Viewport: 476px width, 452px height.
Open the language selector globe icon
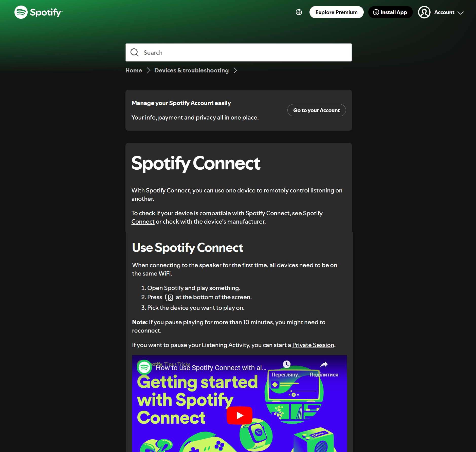tap(299, 12)
